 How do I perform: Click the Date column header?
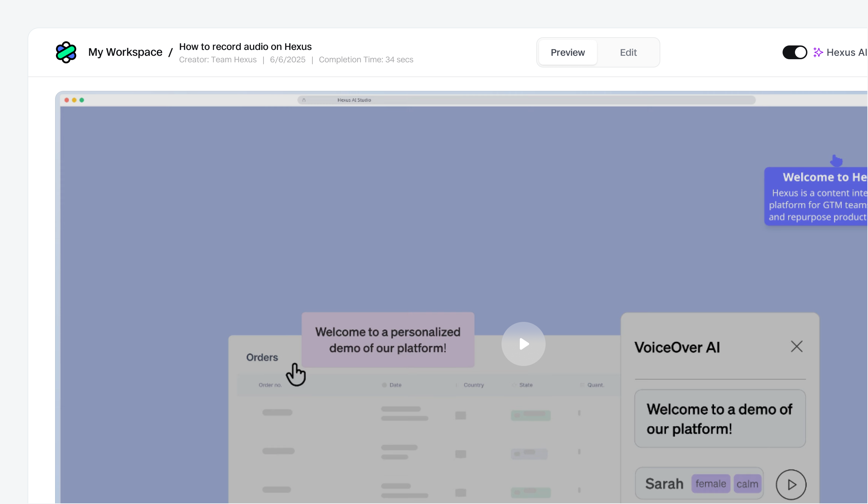click(x=395, y=385)
